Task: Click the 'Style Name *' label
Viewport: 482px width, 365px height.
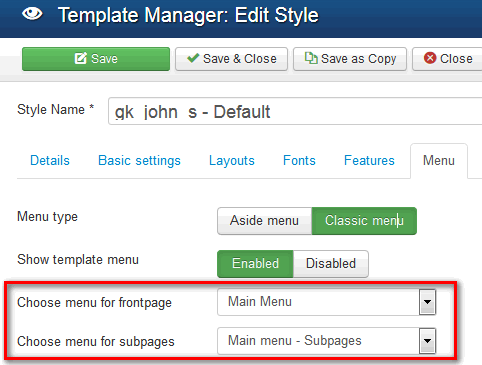Action: [x=55, y=109]
